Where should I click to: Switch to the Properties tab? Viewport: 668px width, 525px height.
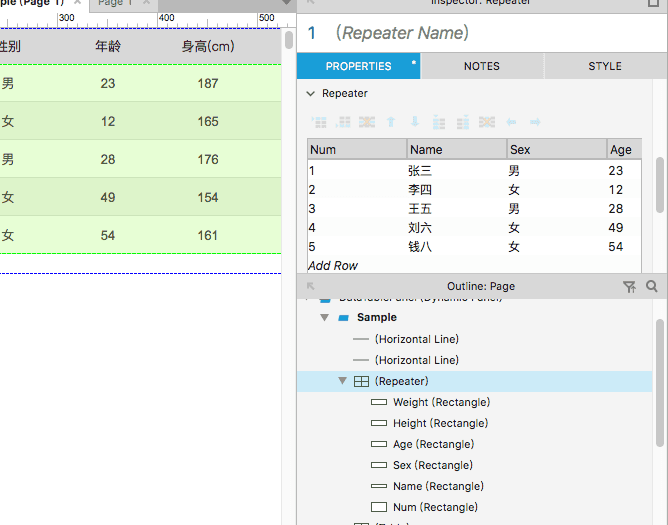click(x=358, y=66)
